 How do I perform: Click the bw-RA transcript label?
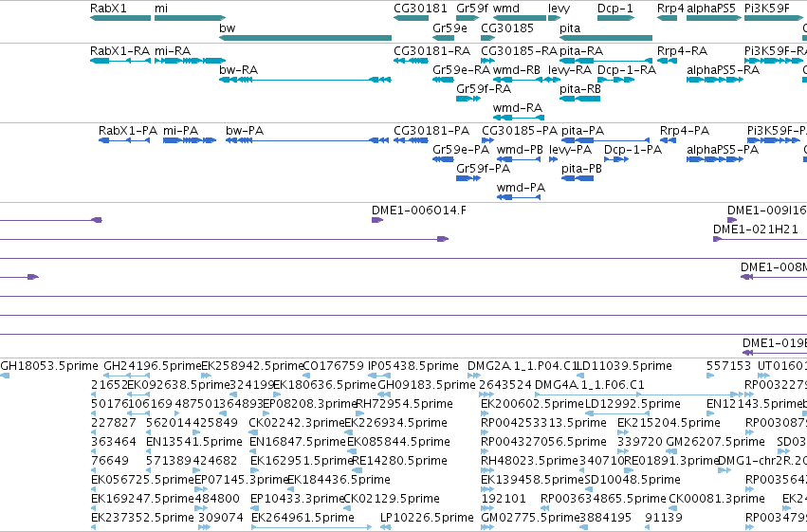tap(238, 69)
